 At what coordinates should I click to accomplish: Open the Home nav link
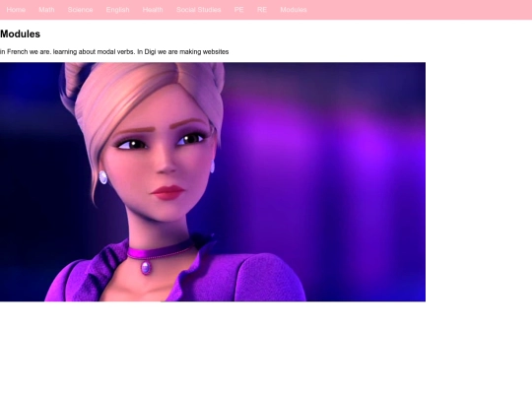point(16,10)
